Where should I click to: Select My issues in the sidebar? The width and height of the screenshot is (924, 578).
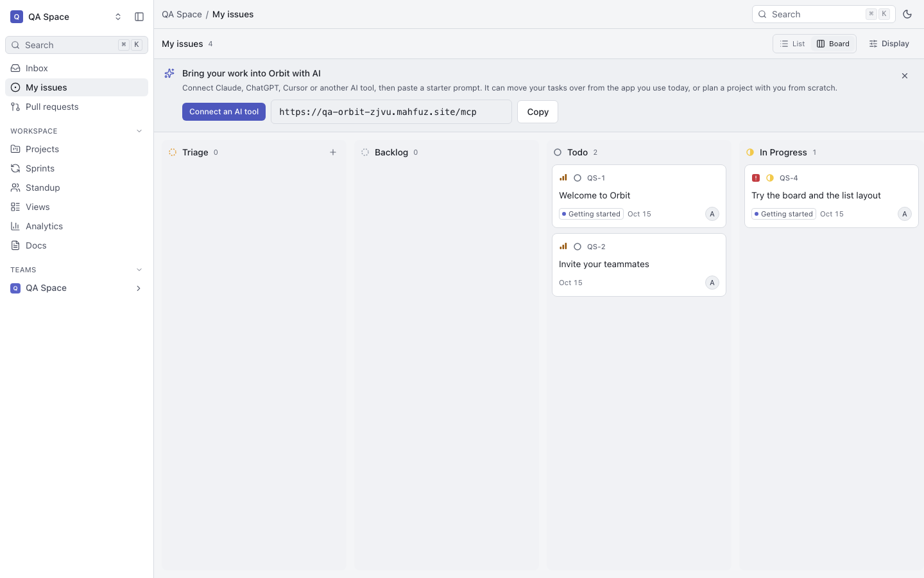point(76,87)
